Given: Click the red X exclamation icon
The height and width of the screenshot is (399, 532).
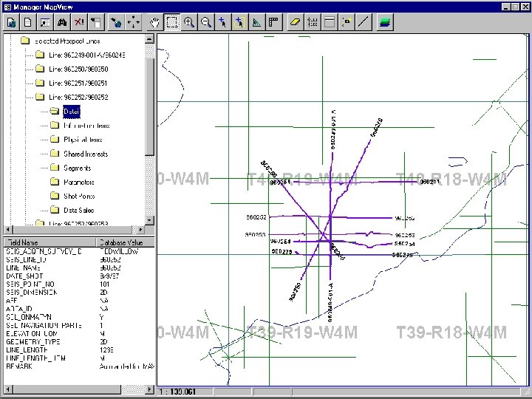Looking at the screenshot, I should (79, 22).
